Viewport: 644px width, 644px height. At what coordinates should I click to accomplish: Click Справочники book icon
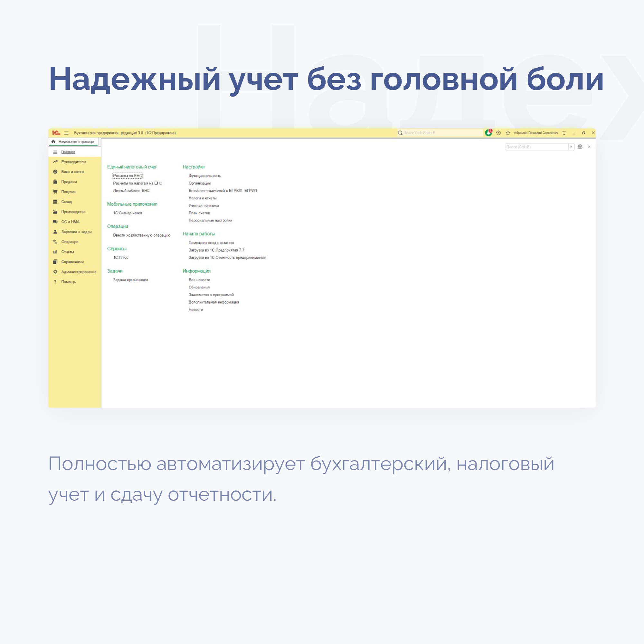(55, 262)
